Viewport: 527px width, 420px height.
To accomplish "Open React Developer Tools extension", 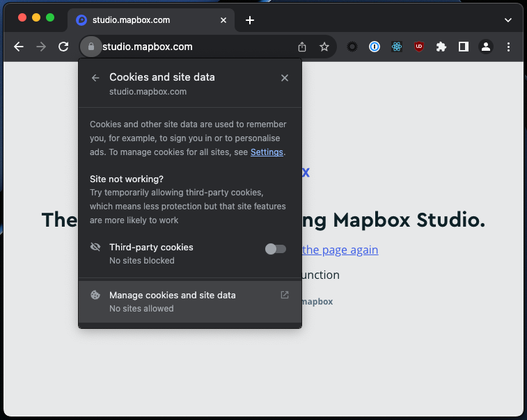I will [397, 47].
